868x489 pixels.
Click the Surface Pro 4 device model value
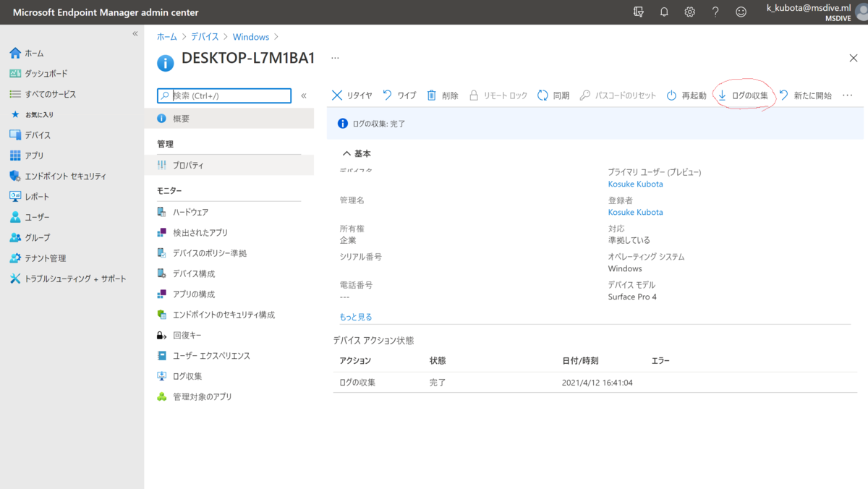(x=632, y=297)
